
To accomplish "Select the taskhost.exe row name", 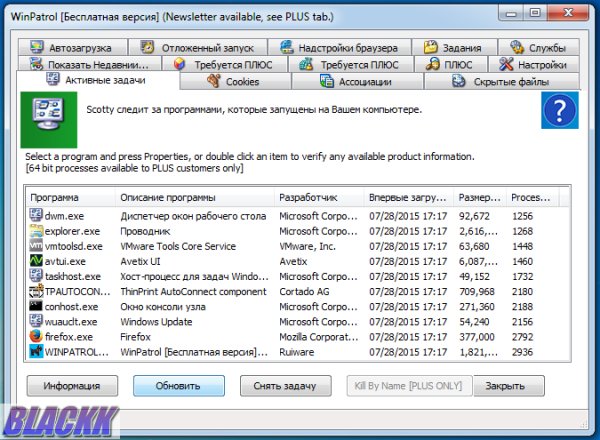I will (x=73, y=276).
